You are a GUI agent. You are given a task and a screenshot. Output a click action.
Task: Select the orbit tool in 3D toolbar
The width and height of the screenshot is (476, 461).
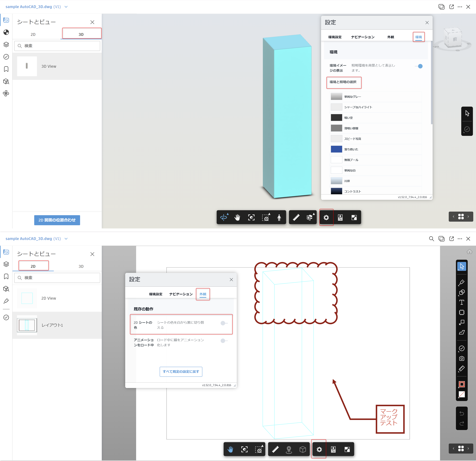tap(224, 217)
